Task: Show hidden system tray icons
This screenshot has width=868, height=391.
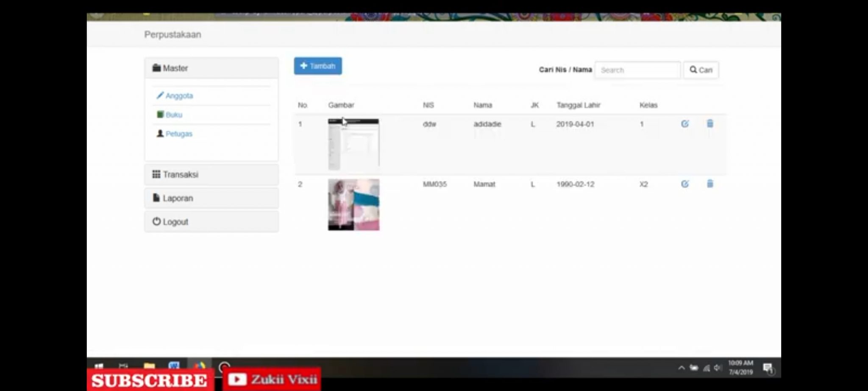Action: (681, 368)
